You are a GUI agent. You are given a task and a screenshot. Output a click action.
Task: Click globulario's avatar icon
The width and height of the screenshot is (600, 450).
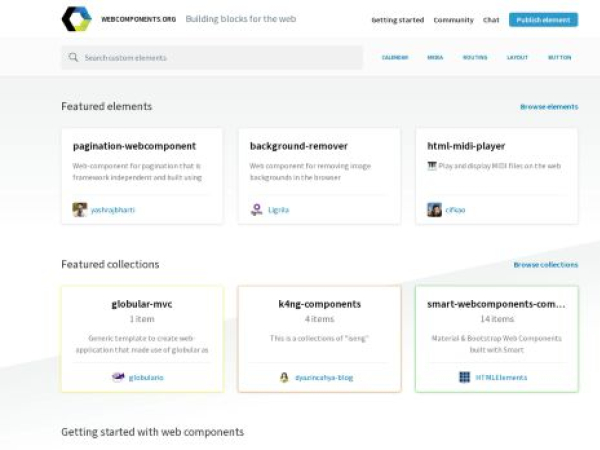point(118,377)
